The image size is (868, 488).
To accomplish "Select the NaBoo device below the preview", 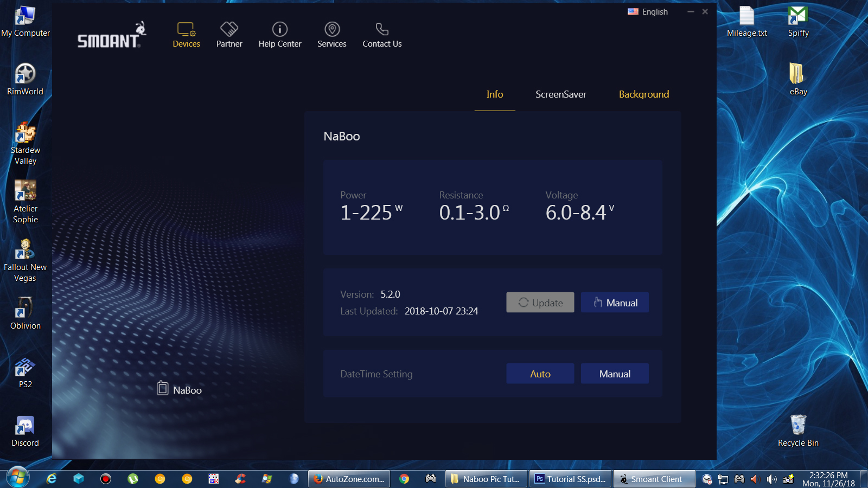I will pos(180,389).
